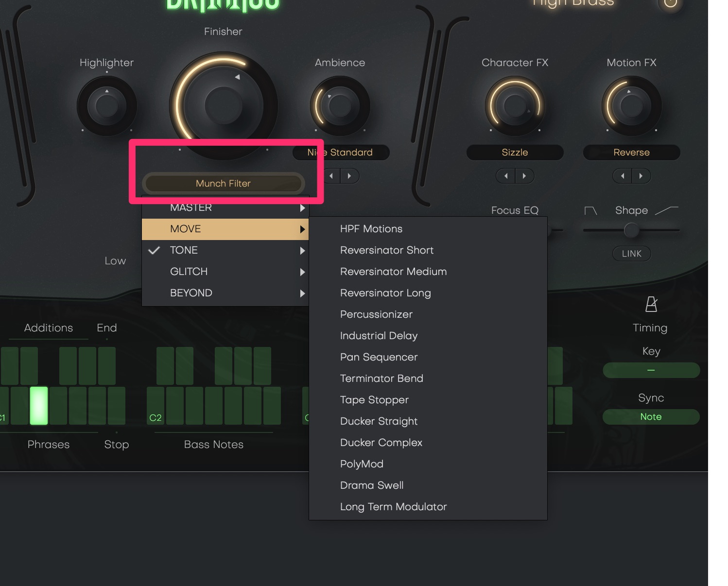Select next Character FX preset arrow

click(x=524, y=176)
